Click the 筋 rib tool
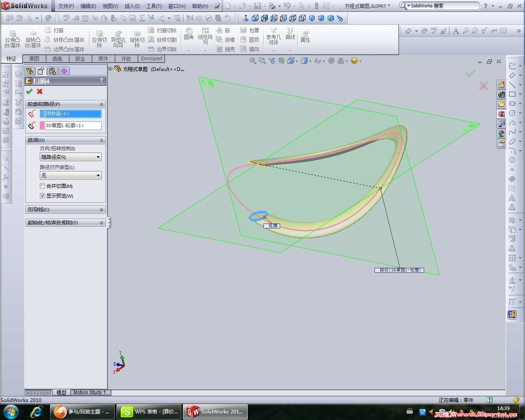This screenshot has height=420, width=525. pos(223,30)
